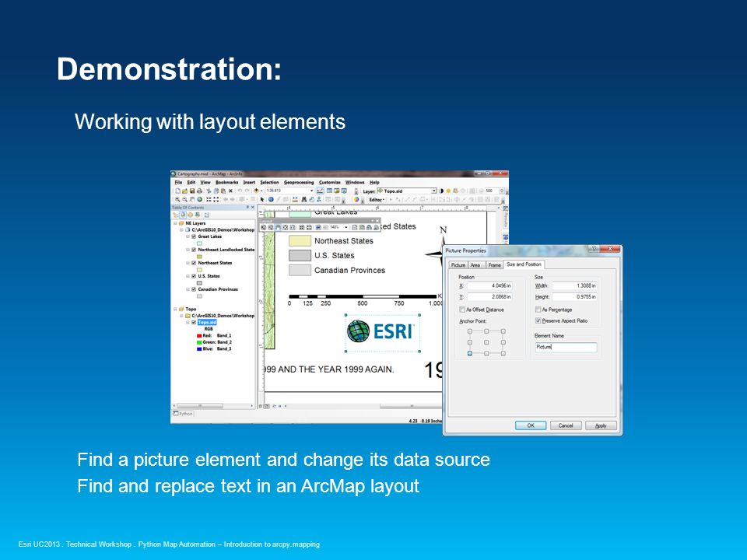747x560 pixels.
Task: Open the Bookmarks menu
Action: tap(226, 182)
